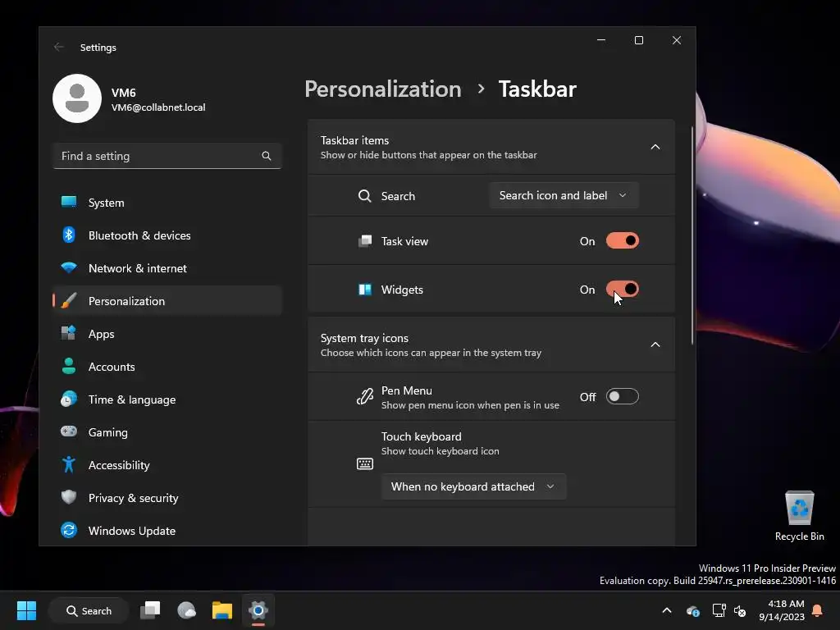Screen dimensions: 840x630
Task: Click the System tray icons heading text
Action: coord(364,338)
